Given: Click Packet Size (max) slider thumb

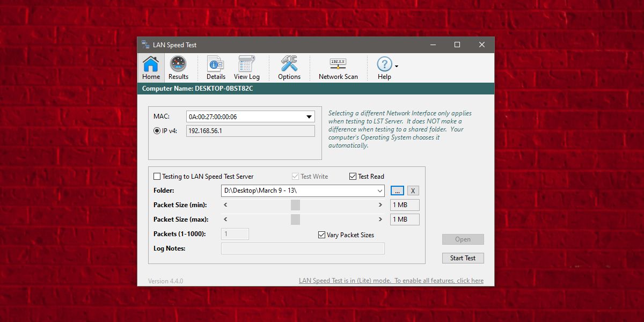Looking at the screenshot, I should click(x=295, y=219).
